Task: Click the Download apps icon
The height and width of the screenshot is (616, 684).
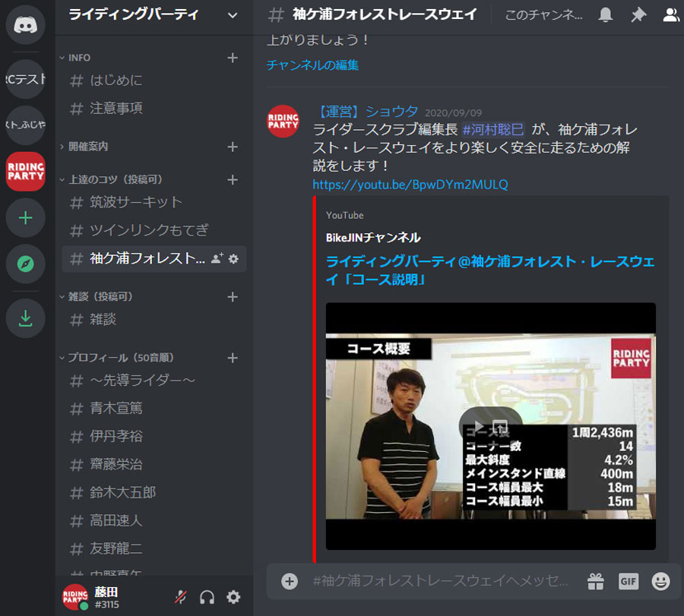Action: 25,318
